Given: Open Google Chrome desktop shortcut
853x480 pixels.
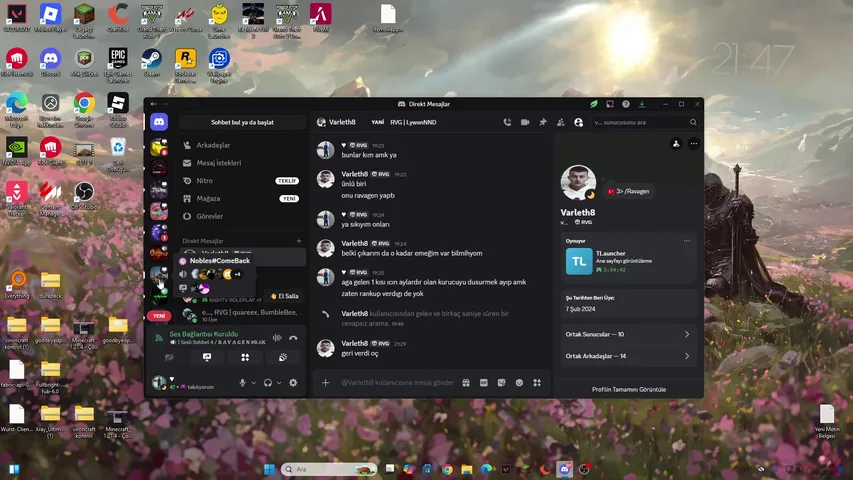Looking at the screenshot, I should click(x=84, y=109).
